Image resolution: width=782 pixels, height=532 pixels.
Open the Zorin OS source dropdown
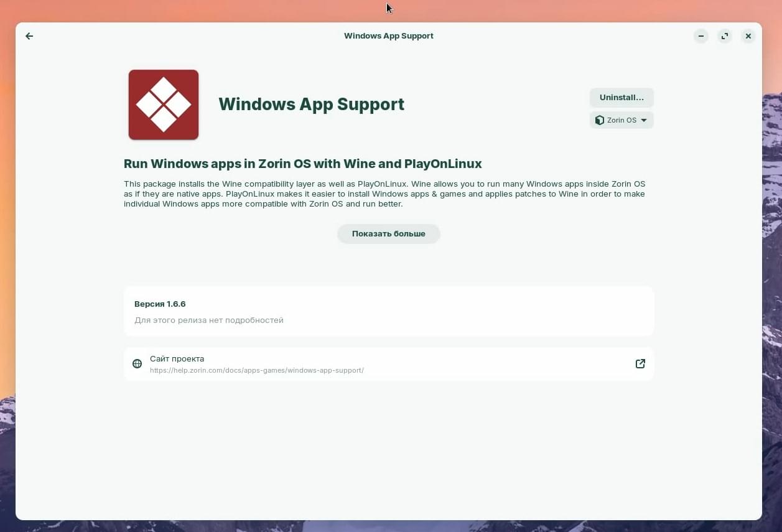point(621,120)
